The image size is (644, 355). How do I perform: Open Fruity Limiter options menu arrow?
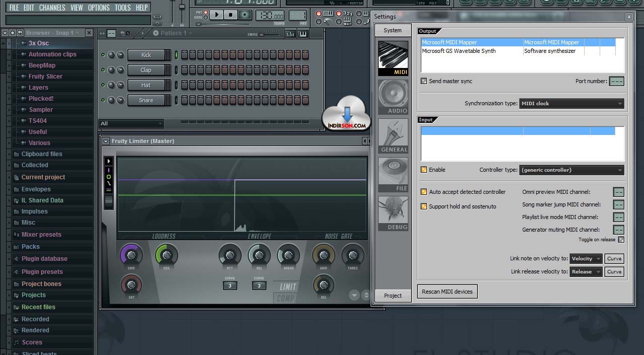[106, 141]
